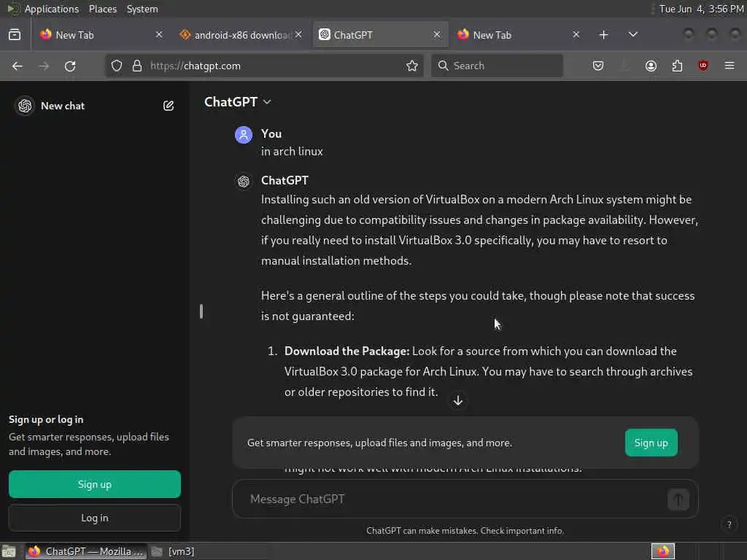Screen dimensions: 747x560
Task: Click the search magnifier icon
Action: click(443, 66)
